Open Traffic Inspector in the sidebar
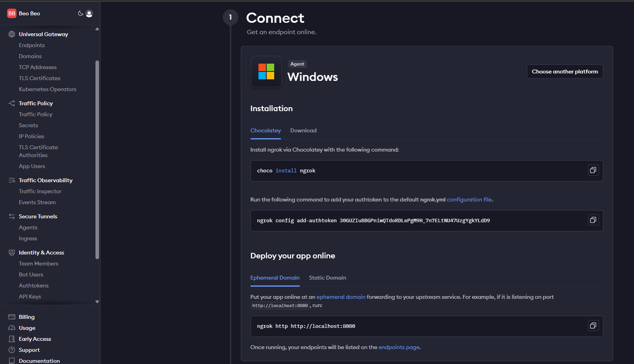 click(40, 191)
